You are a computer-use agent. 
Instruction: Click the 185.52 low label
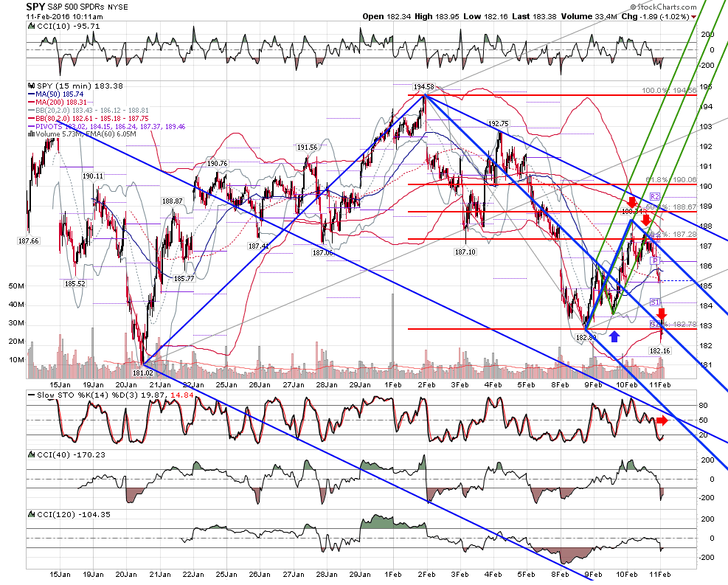(x=75, y=283)
